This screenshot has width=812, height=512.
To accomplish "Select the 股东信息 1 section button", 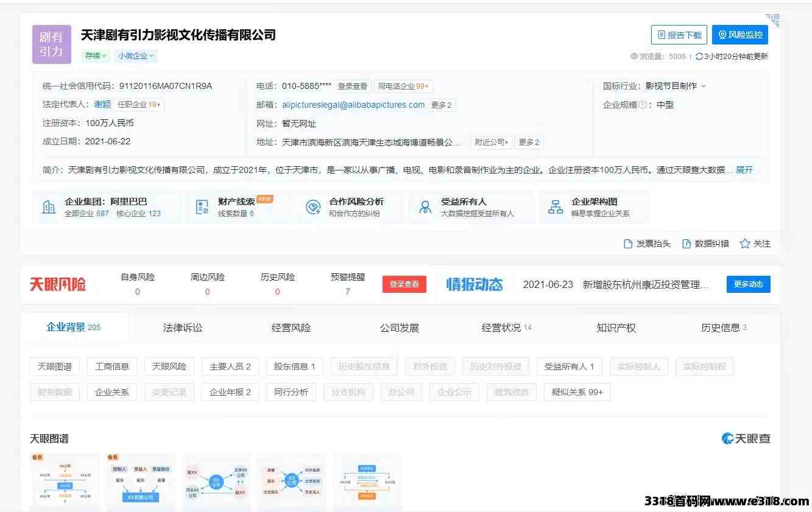I will click(295, 366).
